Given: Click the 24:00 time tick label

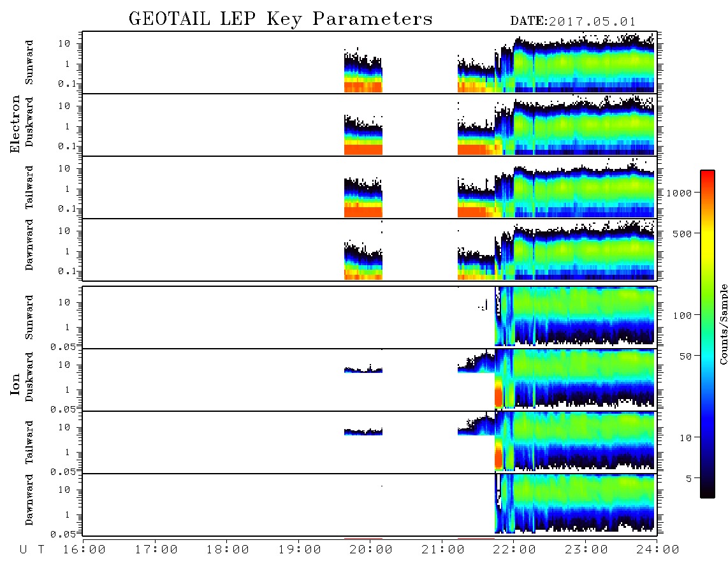Looking at the screenshot, I should [x=658, y=550].
